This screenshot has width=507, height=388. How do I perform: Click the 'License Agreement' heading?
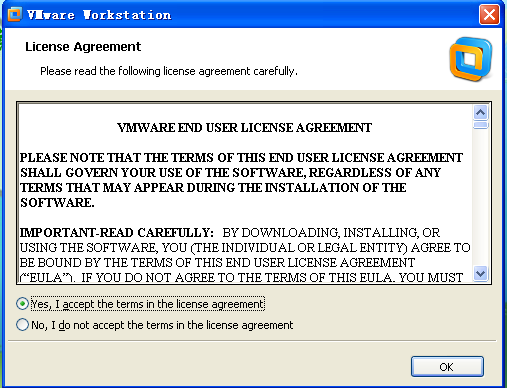coord(83,47)
